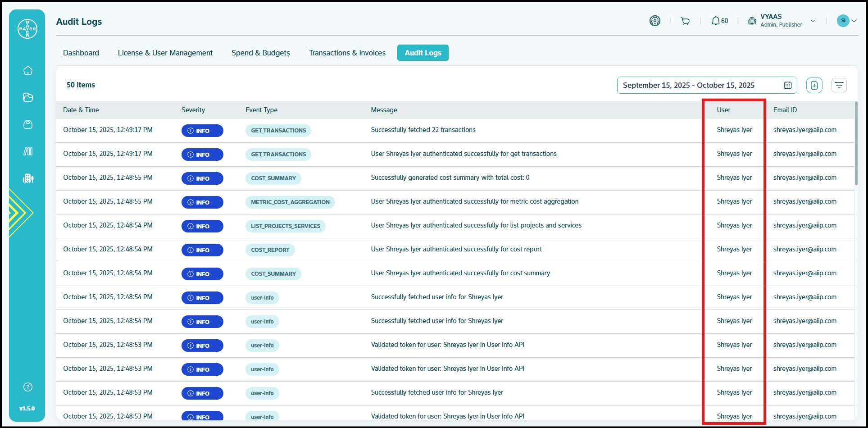Screen dimensions: 868x428
Task: Switch to Spend & Budgets tab
Action: tap(260, 53)
